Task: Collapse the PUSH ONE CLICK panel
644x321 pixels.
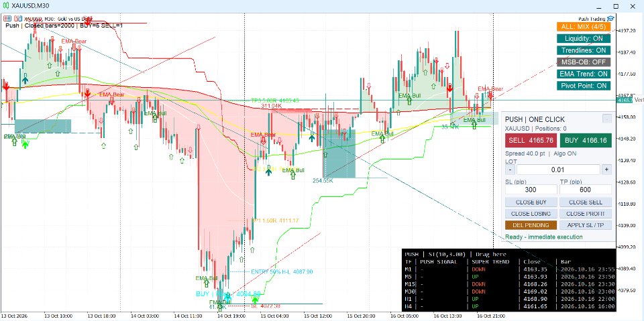Action: pyautogui.click(x=606, y=119)
